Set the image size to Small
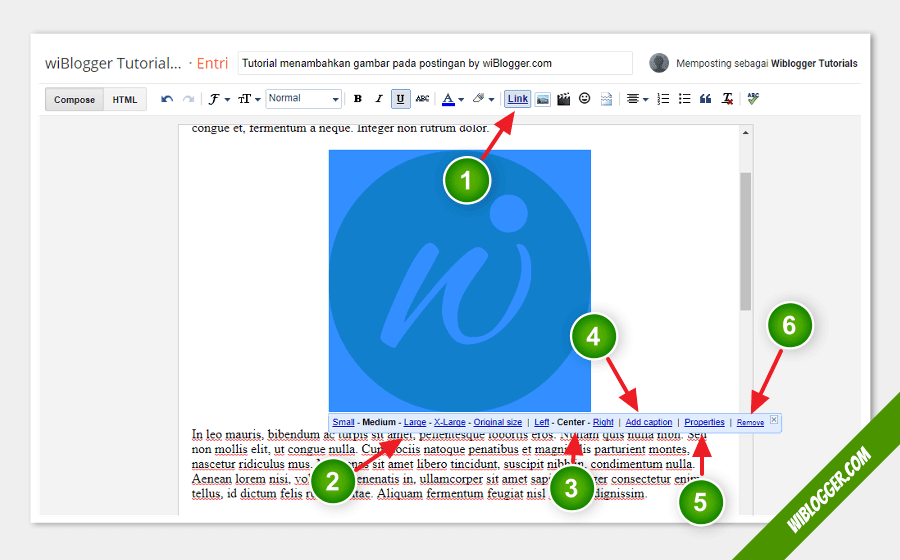Viewport: 900px width, 560px height. [343, 422]
